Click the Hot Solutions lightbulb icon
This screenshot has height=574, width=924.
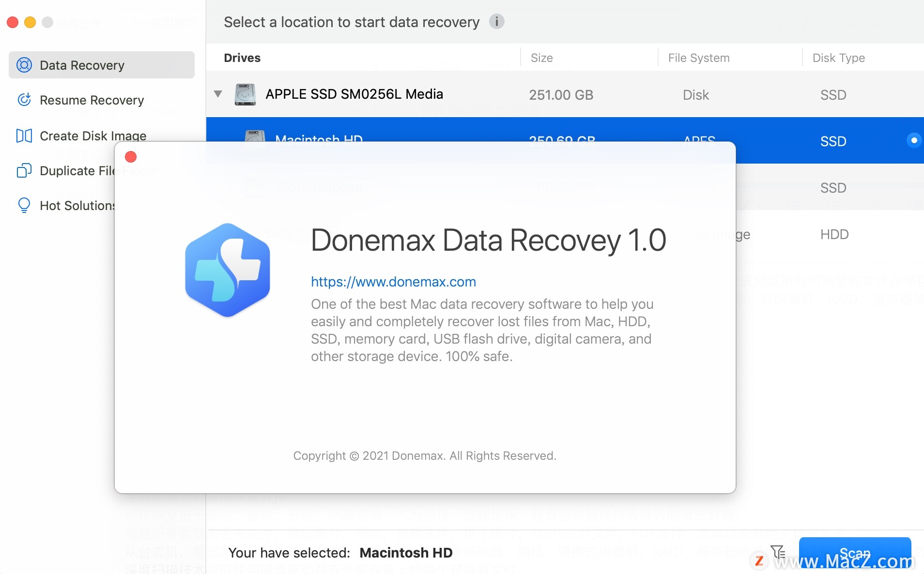24,205
